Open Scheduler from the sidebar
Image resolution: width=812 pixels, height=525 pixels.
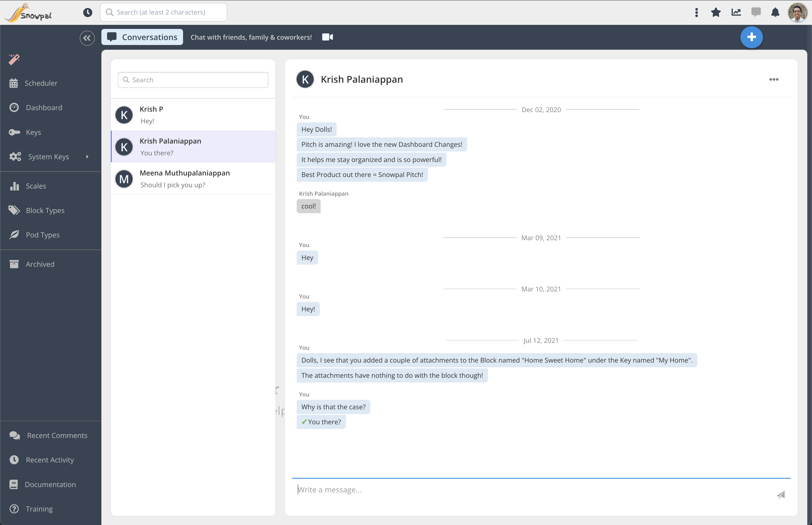pos(41,83)
